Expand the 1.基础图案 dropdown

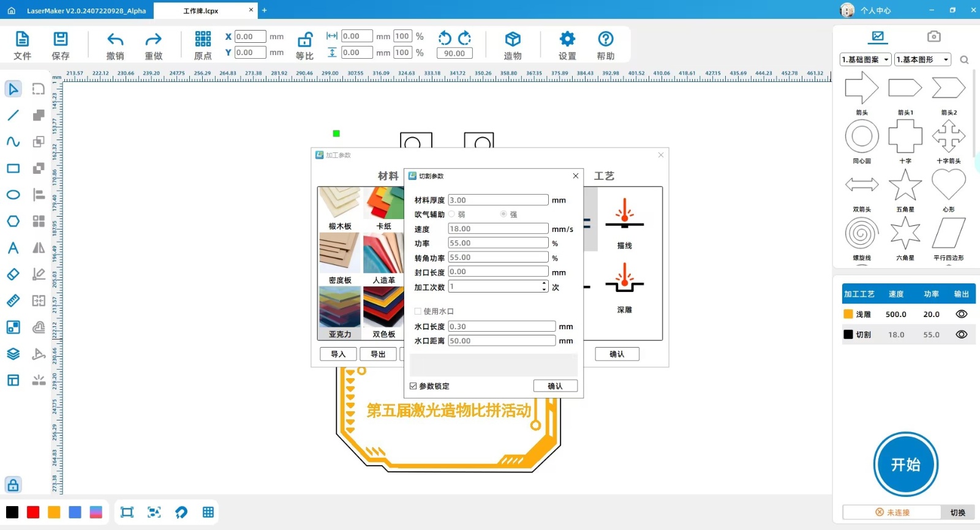click(x=866, y=59)
